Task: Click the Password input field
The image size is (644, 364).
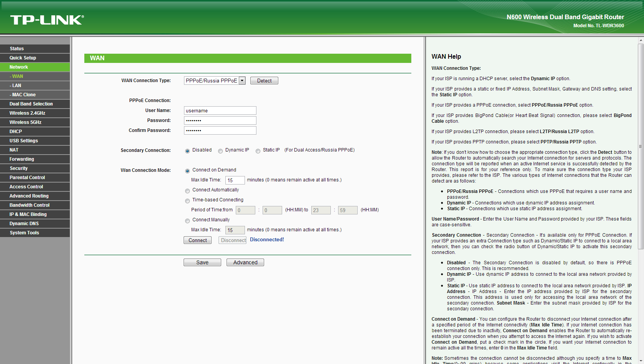Action: point(220,120)
